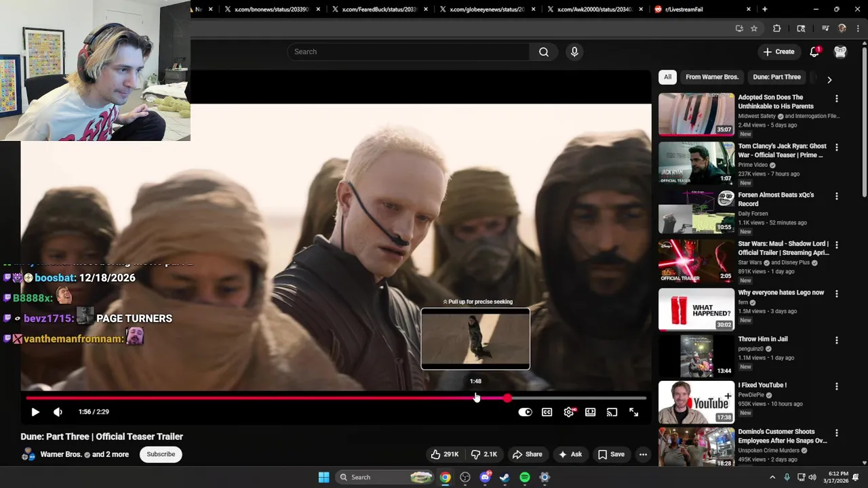Viewport: 868px width, 488px height.
Task: Open the Chrome profile avatar
Action: (842, 28)
